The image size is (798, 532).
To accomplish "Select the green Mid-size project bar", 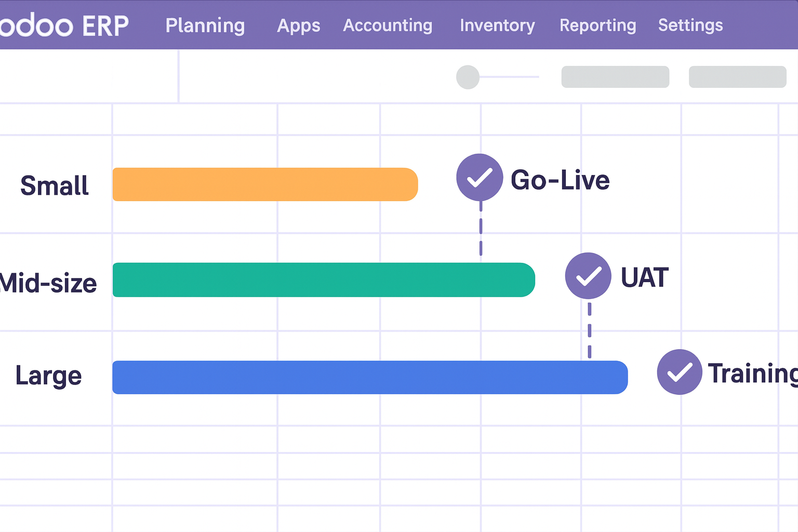I will click(323, 280).
